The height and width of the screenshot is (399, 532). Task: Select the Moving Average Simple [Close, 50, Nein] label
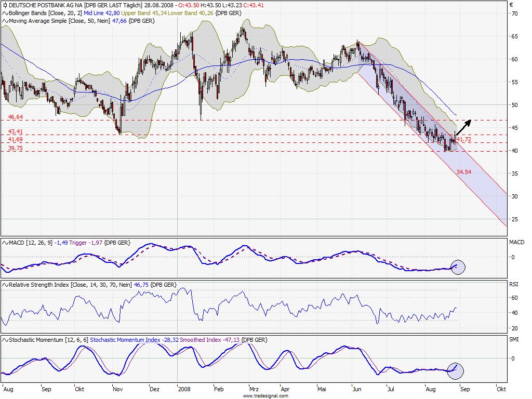[x=59, y=21]
